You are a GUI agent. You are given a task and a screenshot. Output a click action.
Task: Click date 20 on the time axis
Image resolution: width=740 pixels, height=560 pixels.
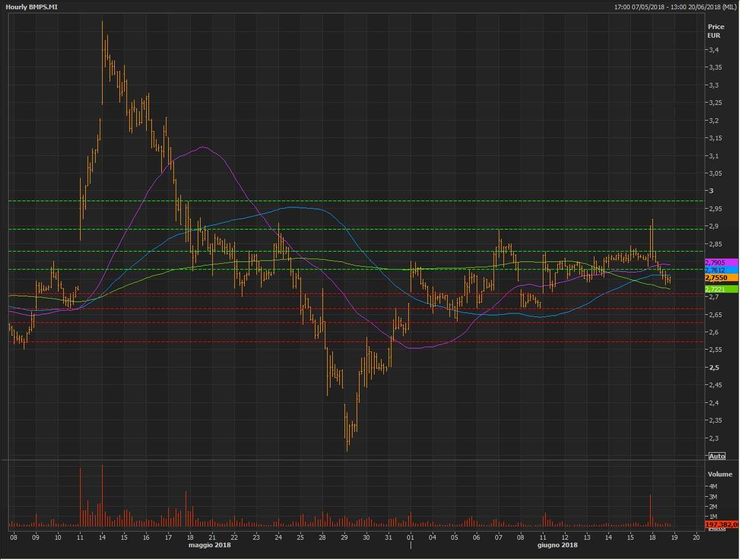coord(696,537)
